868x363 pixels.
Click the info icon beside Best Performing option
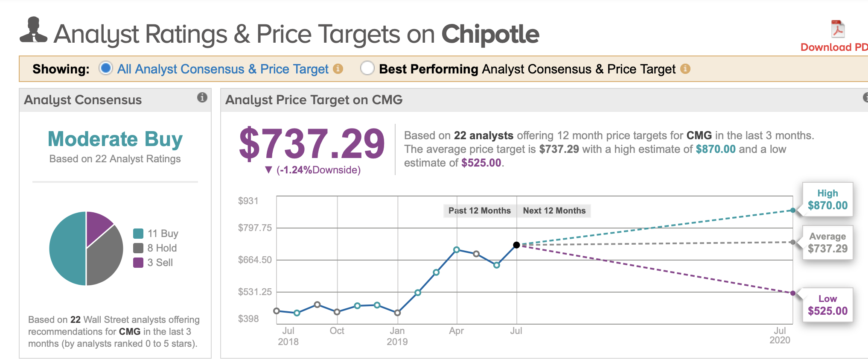(686, 69)
